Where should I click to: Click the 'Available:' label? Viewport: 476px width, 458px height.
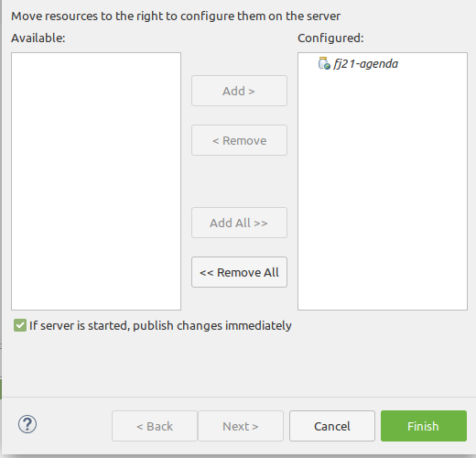click(38, 38)
